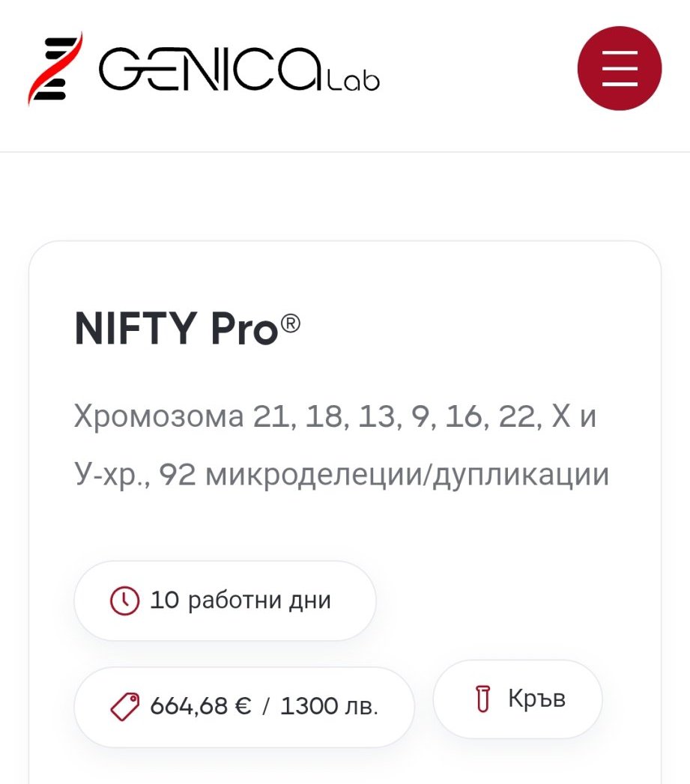Click the word "Хромозома" in the description

(x=159, y=416)
